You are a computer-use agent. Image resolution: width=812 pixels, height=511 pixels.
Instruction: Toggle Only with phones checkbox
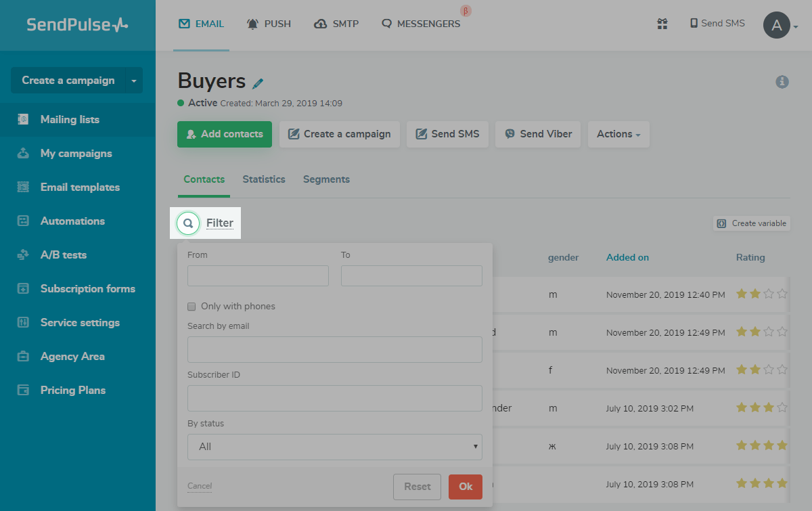[x=191, y=307]
